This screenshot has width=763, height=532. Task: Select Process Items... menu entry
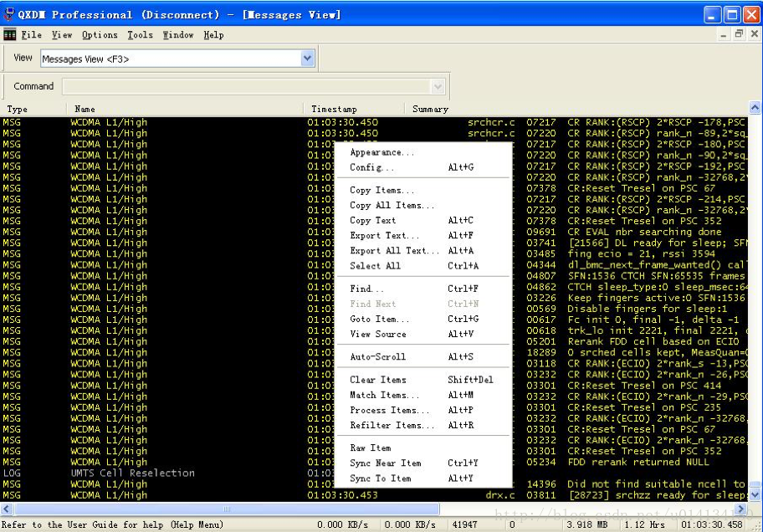pyautogui.click(x=423, y=410)
